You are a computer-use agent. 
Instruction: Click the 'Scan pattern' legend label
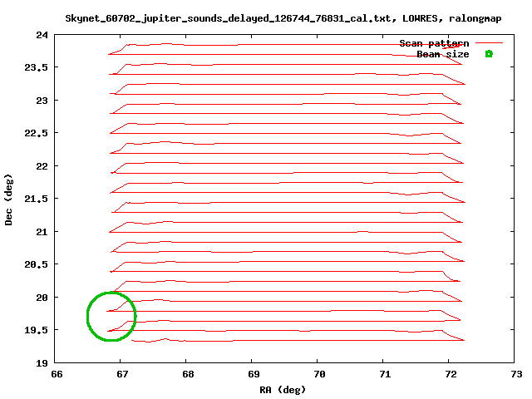[434, 43]
